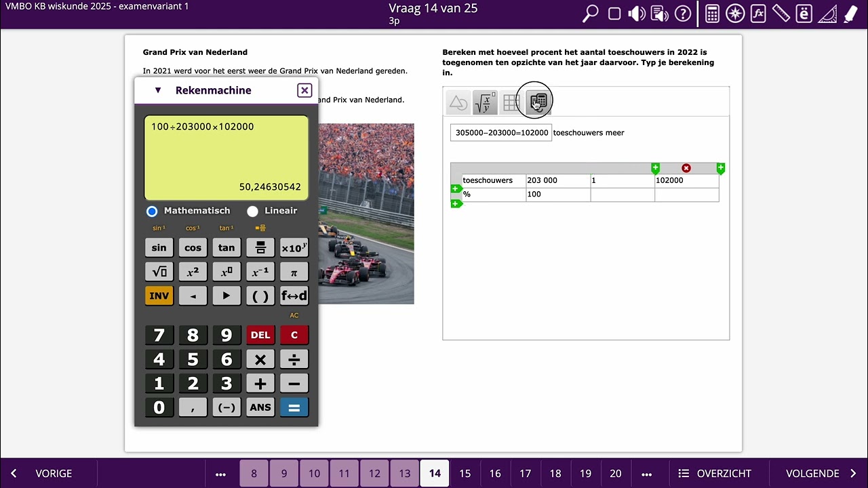Click the plus + key
The width and height of the screenshot is (868, 488).
[x=260, y=384]
